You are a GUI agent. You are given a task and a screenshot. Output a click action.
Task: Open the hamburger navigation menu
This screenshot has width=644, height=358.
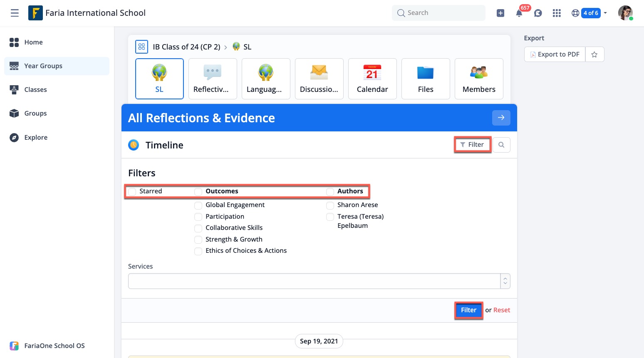[15, 13]
